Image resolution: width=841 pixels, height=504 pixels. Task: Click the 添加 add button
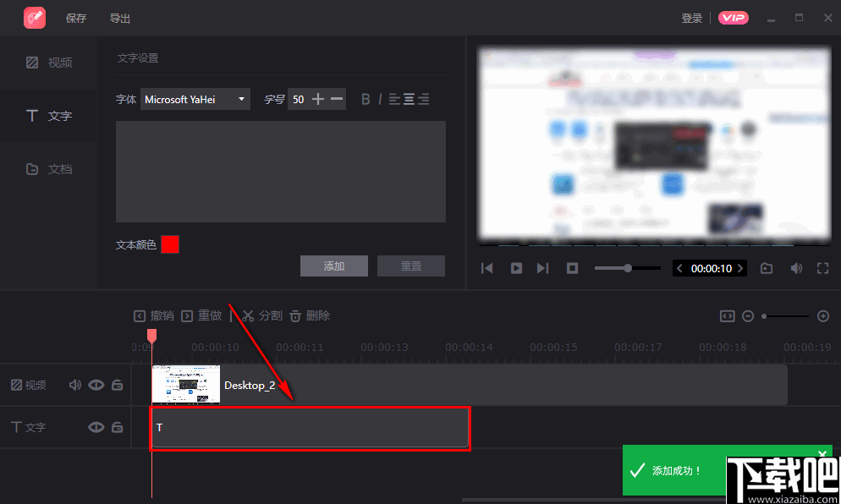[x=333, y=266]
